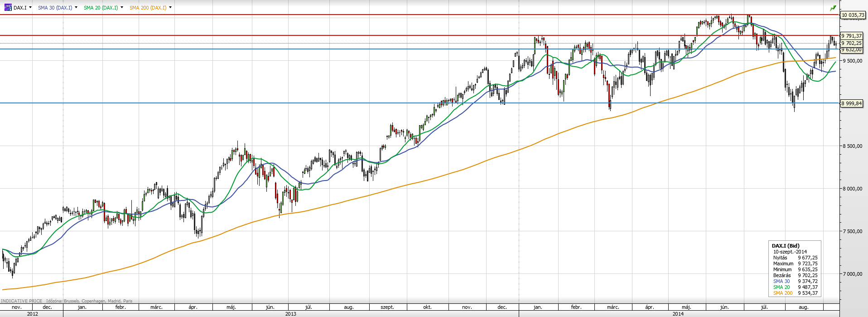868x317 pixels.
Task: Click the green chart trend icon
Action: (x=833, y=8)
